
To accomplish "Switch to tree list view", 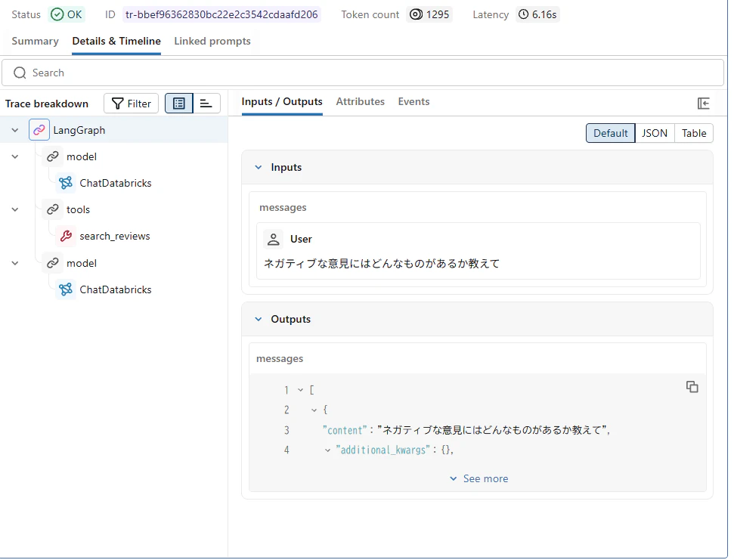I will coord(179,104).
